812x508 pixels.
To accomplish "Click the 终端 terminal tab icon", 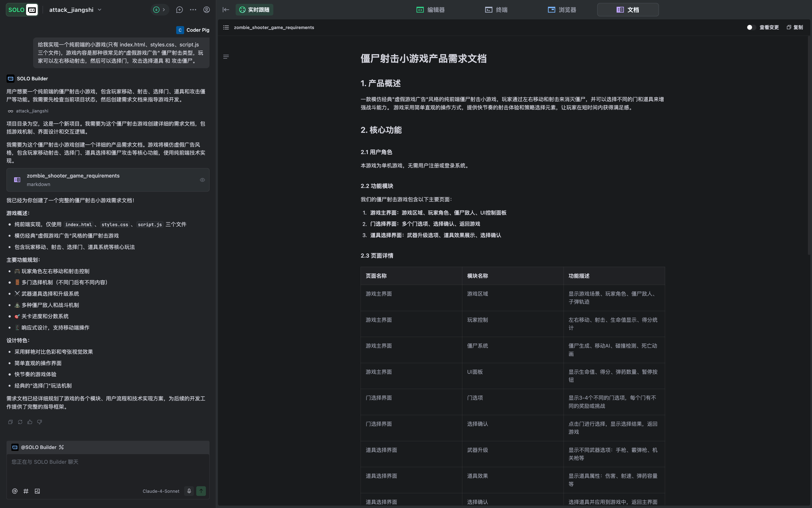I will click(x=489, y=10).
